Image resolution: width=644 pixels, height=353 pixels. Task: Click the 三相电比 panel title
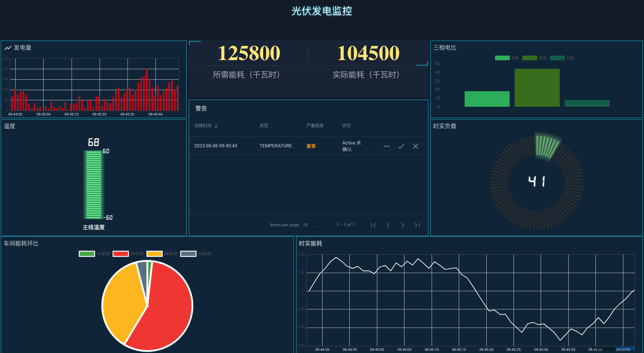point(445,48)
